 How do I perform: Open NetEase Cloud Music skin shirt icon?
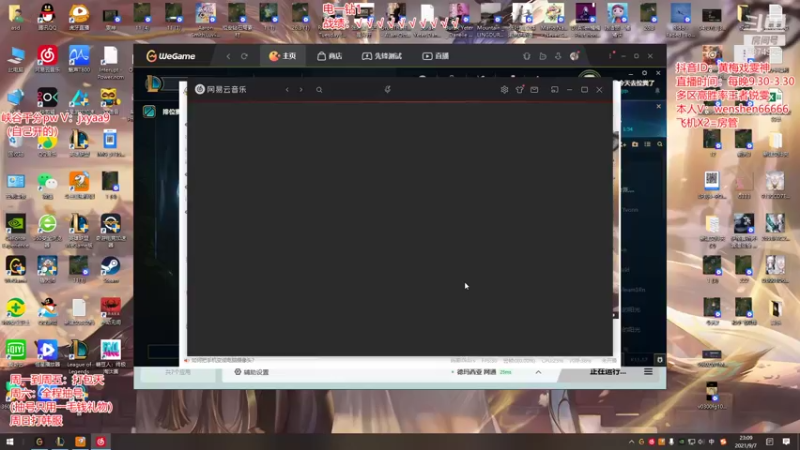point(519,90)
